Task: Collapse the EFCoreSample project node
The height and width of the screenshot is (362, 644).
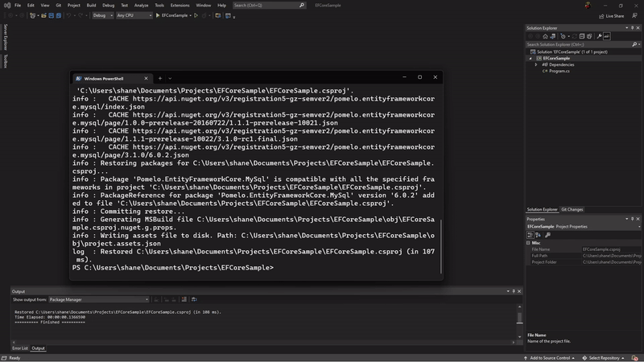Action: pyautogui.click(x=530, y=58)
